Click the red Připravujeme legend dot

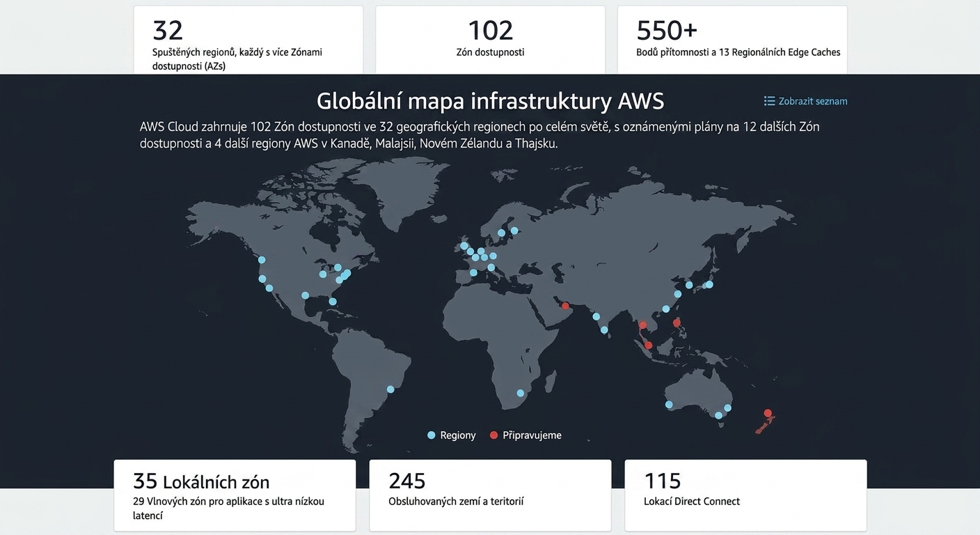(493, 435)
